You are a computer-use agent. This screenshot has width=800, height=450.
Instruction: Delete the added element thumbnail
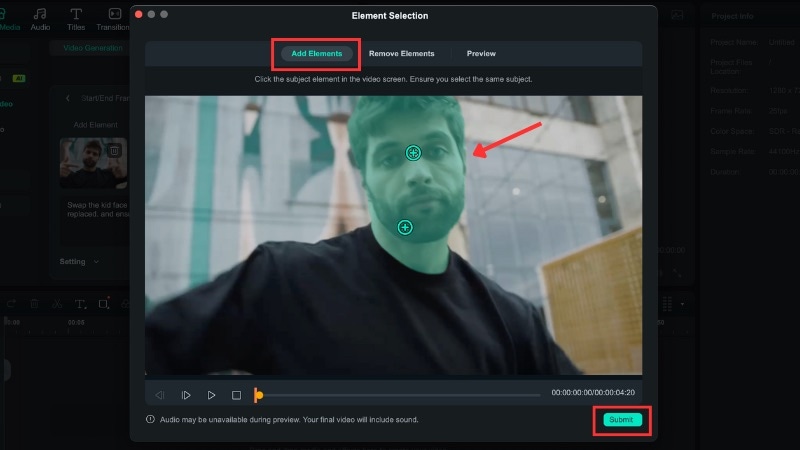click(114, 150)
